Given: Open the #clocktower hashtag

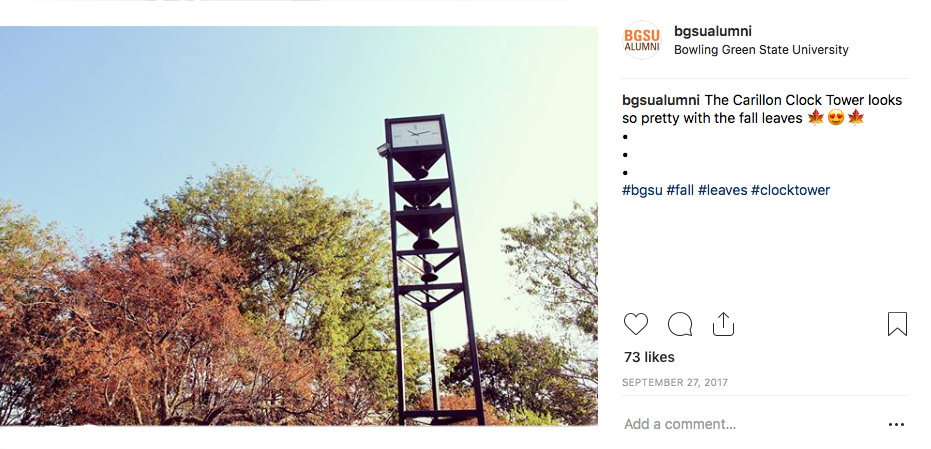Looking at the screenshot, I should pyautogui.click(x=790, y=190).
